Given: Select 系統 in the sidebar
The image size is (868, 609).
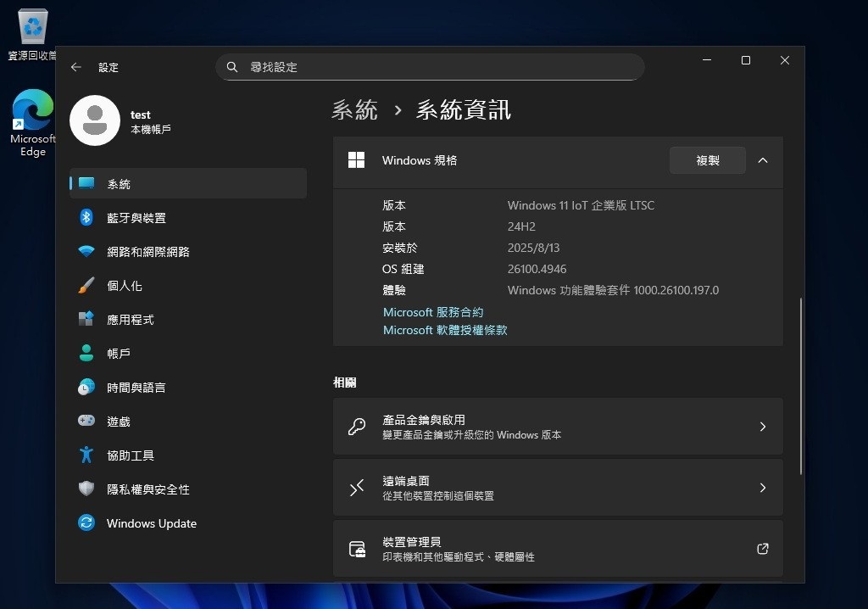Looking at the screenshot, I should click(188, 183).
